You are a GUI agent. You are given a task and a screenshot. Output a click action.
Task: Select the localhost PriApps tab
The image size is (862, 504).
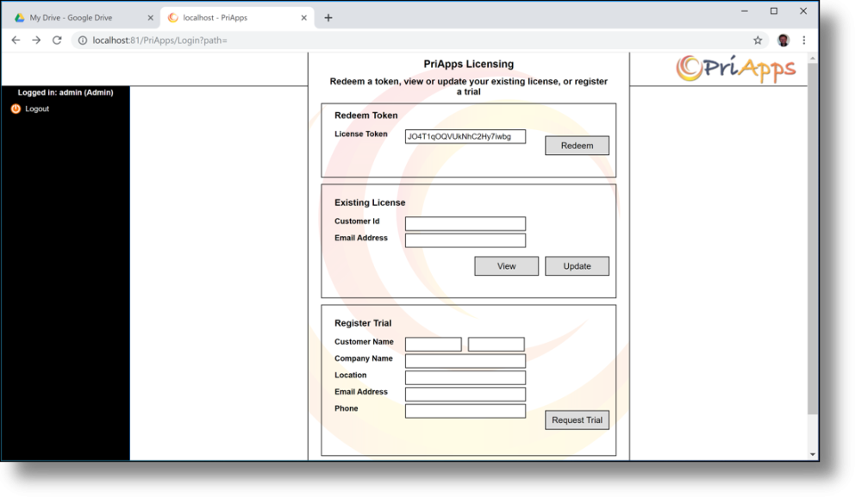(233, 16)
